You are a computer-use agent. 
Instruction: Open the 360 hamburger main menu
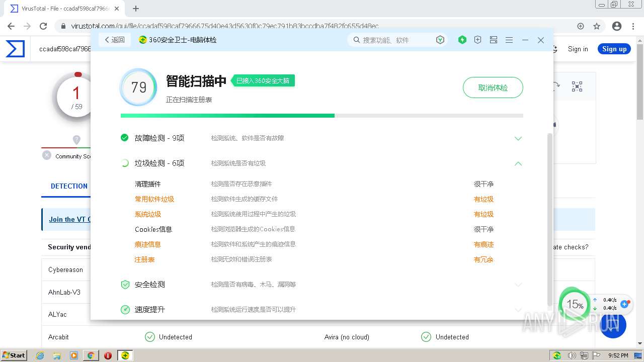point(509,40)
